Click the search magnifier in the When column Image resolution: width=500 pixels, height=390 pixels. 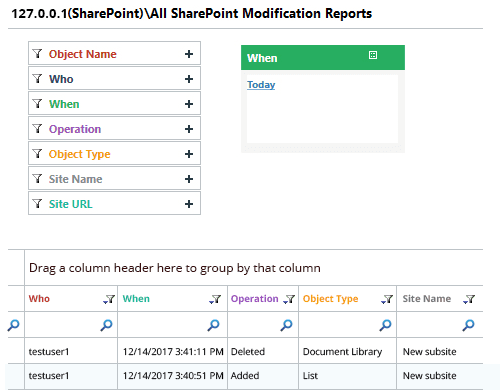coord(213,325)
